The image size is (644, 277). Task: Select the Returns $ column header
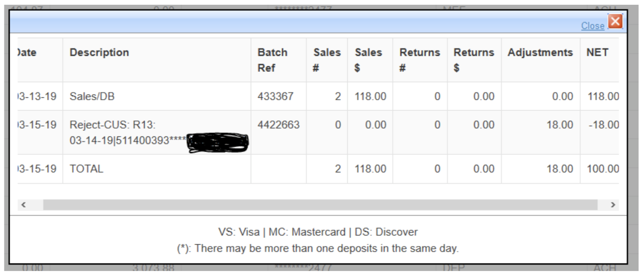point(474,60)
